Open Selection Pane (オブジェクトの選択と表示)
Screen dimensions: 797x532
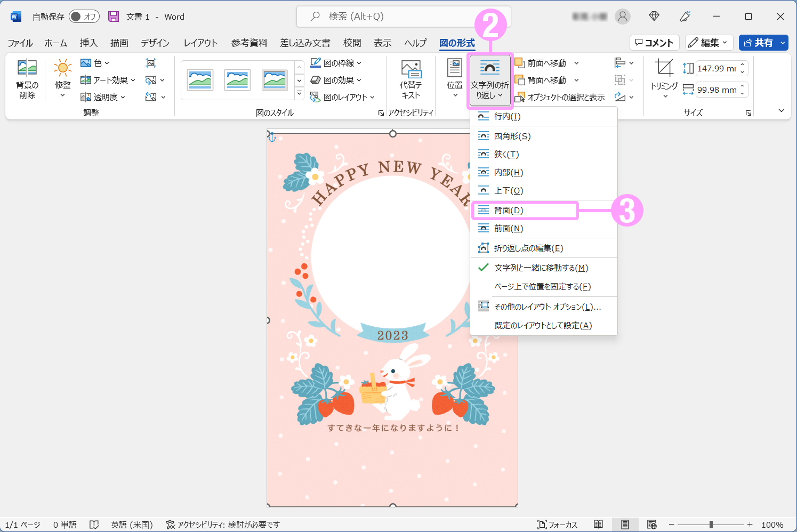560,97
